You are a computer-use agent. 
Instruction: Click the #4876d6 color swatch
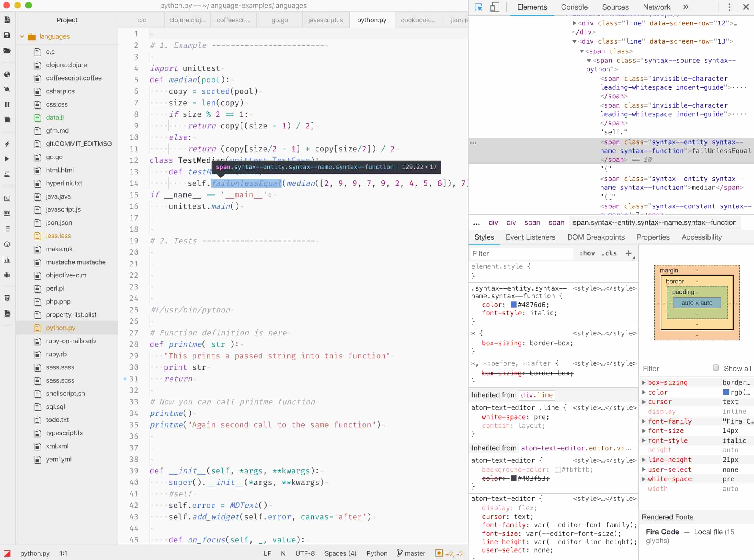(513, 305)
